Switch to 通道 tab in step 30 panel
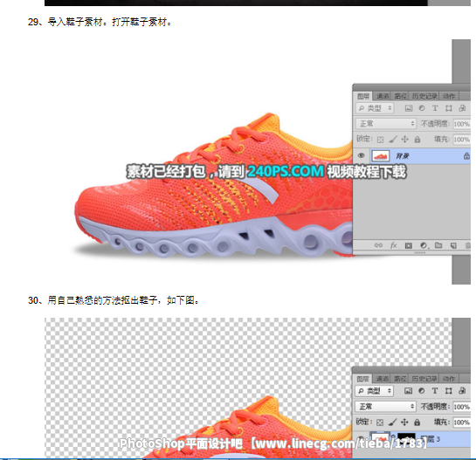Viewport: 476px width, 460px height. pos(383,379)
